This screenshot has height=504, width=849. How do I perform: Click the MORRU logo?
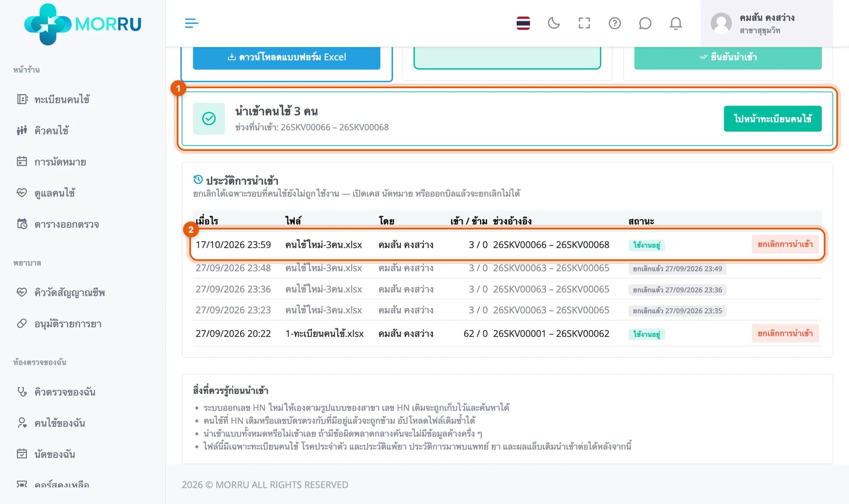point(83,24)
